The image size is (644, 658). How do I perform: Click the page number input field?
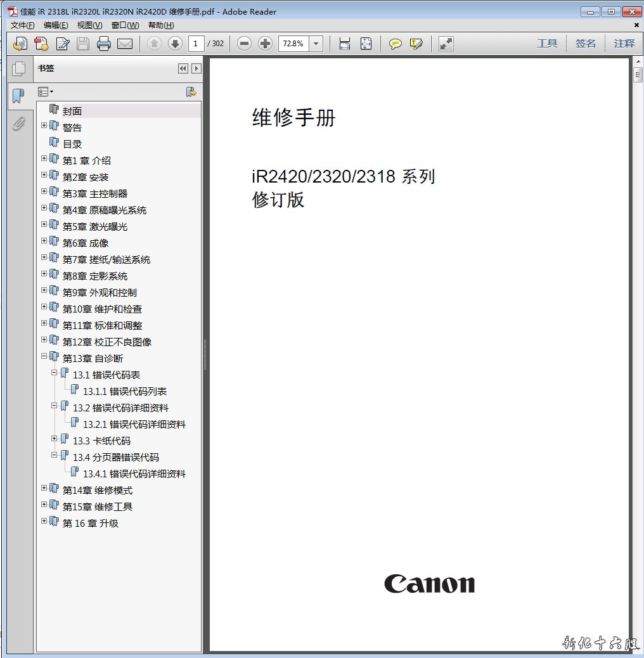pyautogui.click(x=196, y=44)
